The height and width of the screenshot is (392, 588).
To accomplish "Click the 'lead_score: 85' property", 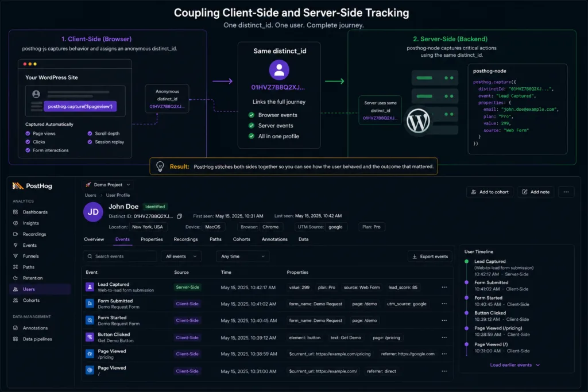I will click(403, 288).
